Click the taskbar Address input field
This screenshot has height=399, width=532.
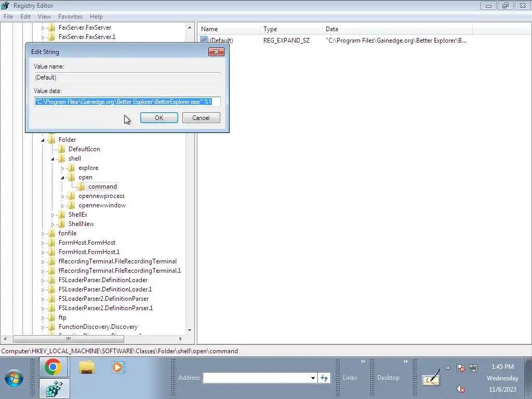pyautogui.click(x=256, y=378)
